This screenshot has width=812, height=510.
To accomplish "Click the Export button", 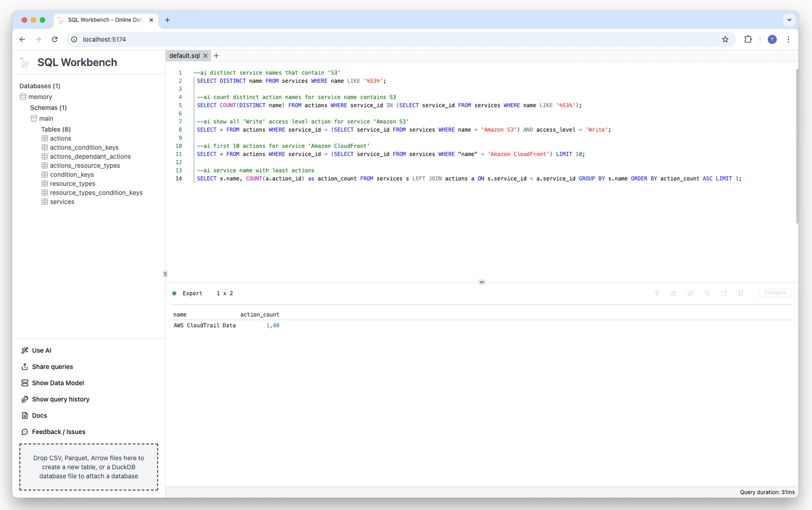I will (x=192, y=294).
